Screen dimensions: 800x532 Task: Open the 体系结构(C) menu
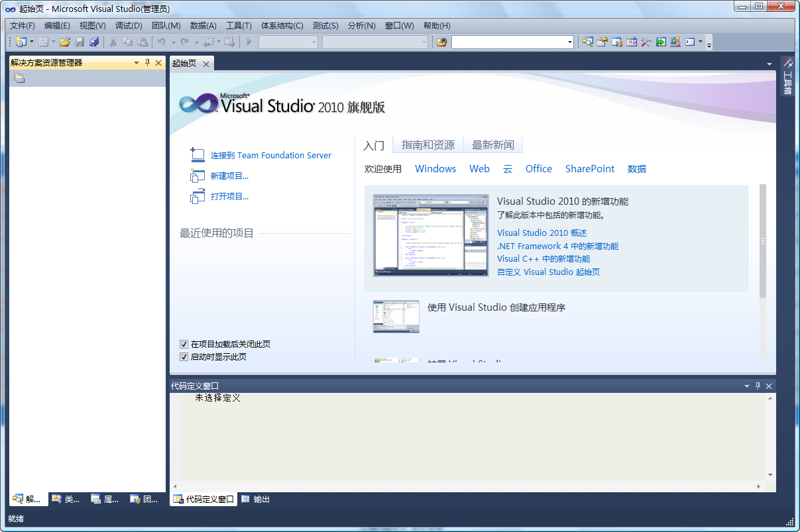282,26
